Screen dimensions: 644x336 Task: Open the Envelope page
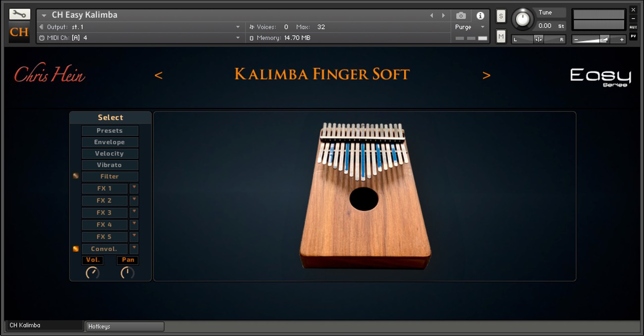coord(110,142)
